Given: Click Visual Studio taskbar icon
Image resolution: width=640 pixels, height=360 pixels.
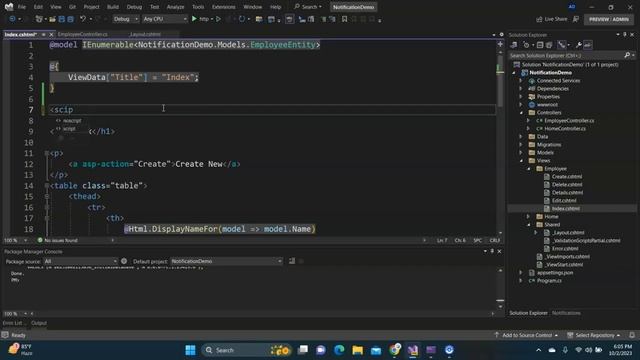Looking at the screenshot, I should click(413, 350).
